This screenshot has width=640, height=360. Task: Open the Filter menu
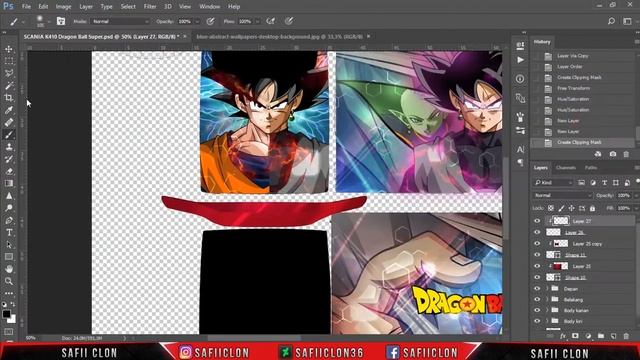150,7
